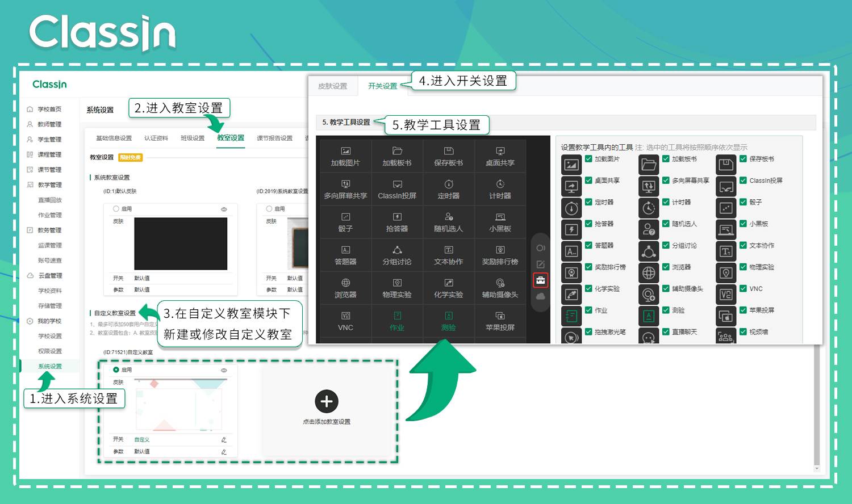Open the 定时器 tile in dark toolbox
Viewport: 852px width, 504px height.
tap(449, 189)
